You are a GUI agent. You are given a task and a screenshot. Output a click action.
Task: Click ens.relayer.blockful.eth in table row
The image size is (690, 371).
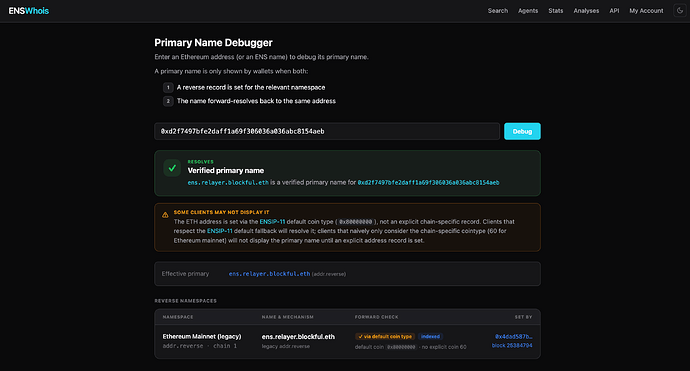click(x=298, y=336)
